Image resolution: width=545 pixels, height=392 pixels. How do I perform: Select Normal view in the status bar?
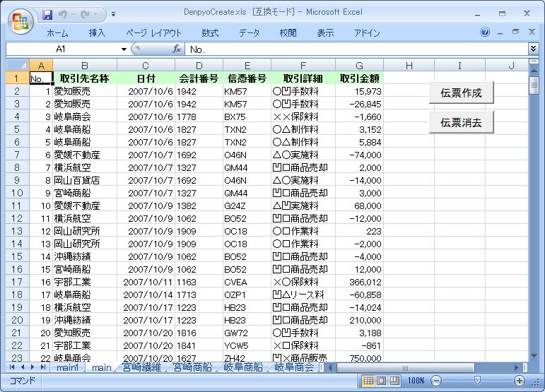pos(368,381)
